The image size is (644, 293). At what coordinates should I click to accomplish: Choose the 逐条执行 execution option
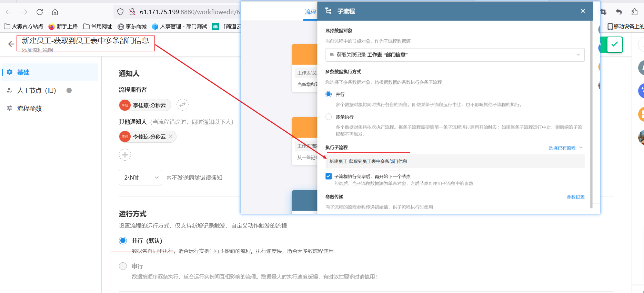pyautogui.click(x=329, y=117)
